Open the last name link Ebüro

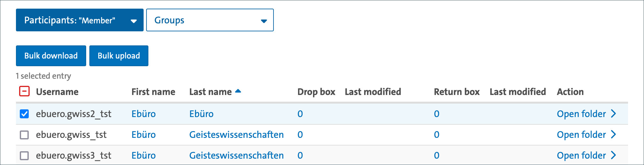201,114
